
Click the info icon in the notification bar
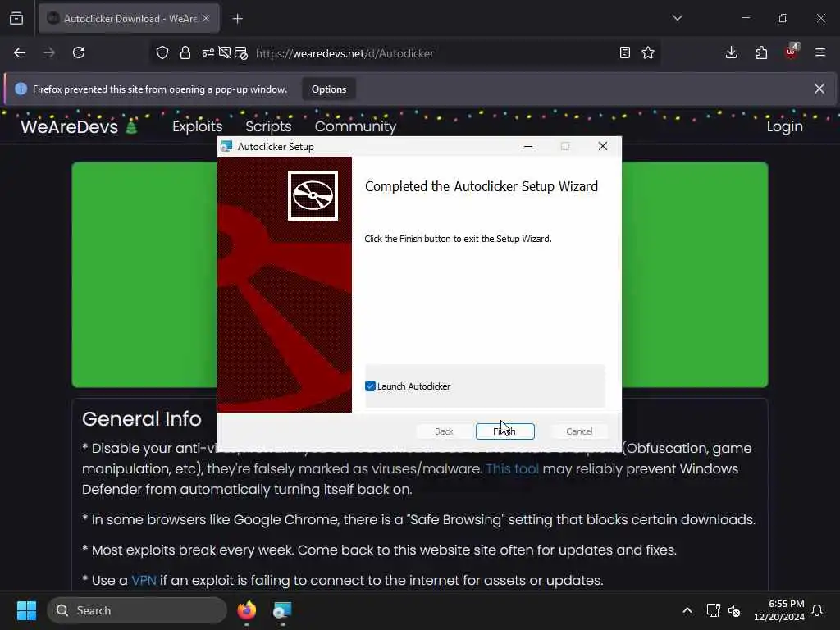(21, 89)
